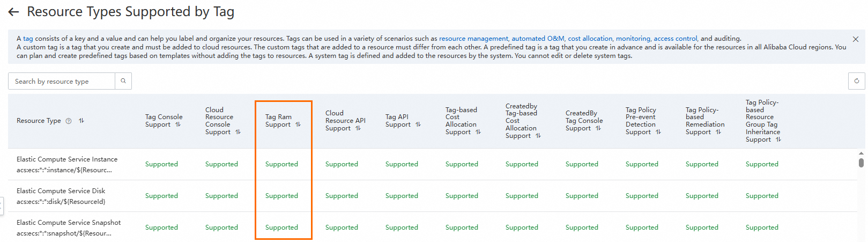Image resolution: width=868 pixels, height=242 pixels.
Task: Sort by Tag Policy Pre-event Detection Support
Action: 658,132
